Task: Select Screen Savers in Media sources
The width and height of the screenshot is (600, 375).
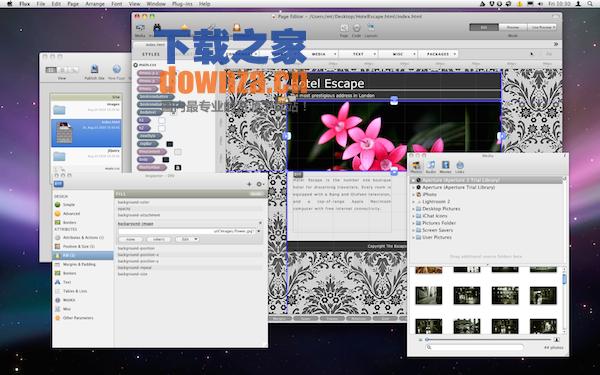Action: (437, 230)
